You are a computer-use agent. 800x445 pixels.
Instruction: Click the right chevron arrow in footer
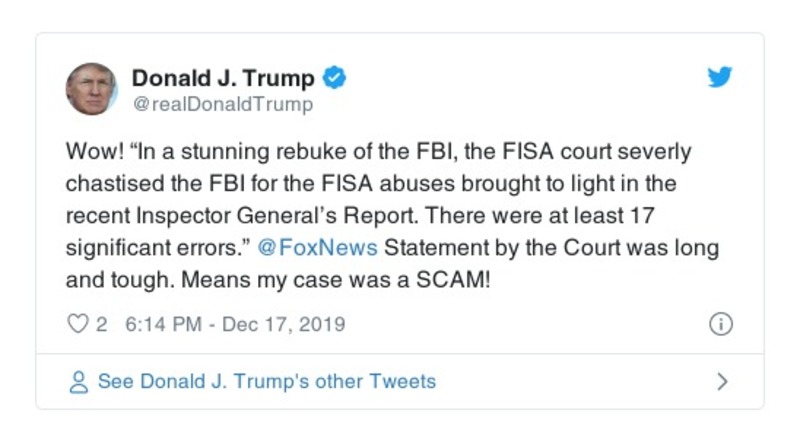pyautogui.click(x=722, y=382)
